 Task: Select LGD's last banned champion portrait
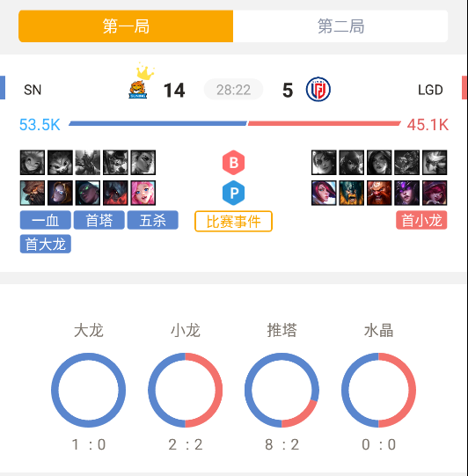pos(435,163)
